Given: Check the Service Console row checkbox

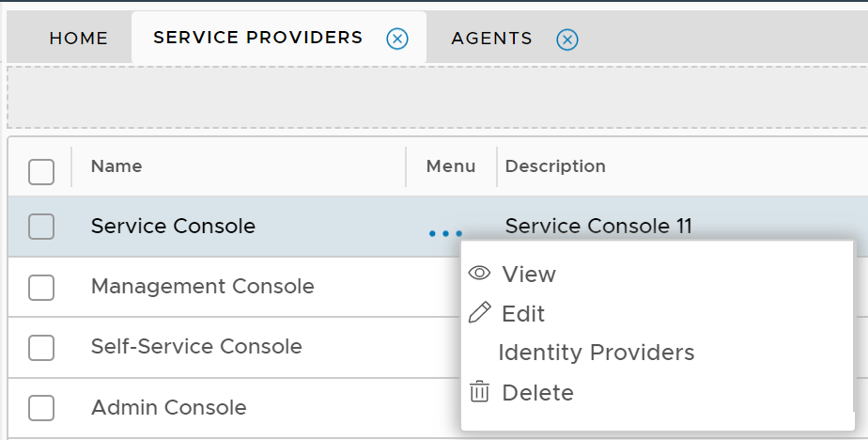Looking at the screenshot, I should [41, 227].
